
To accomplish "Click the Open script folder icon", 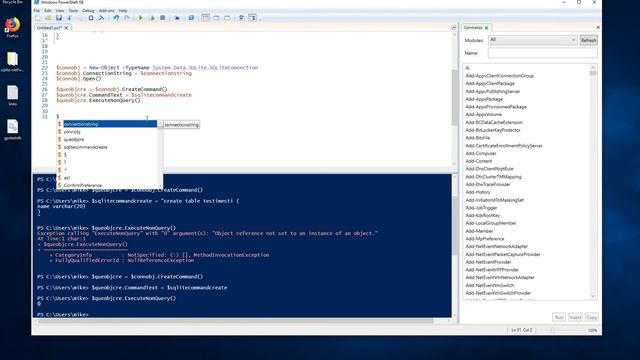I will pos(48,18).
